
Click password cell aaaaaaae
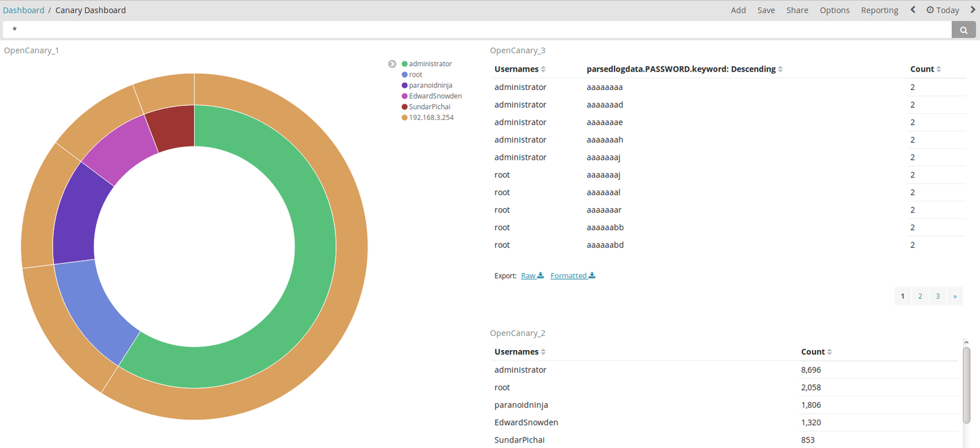(605, 122)
